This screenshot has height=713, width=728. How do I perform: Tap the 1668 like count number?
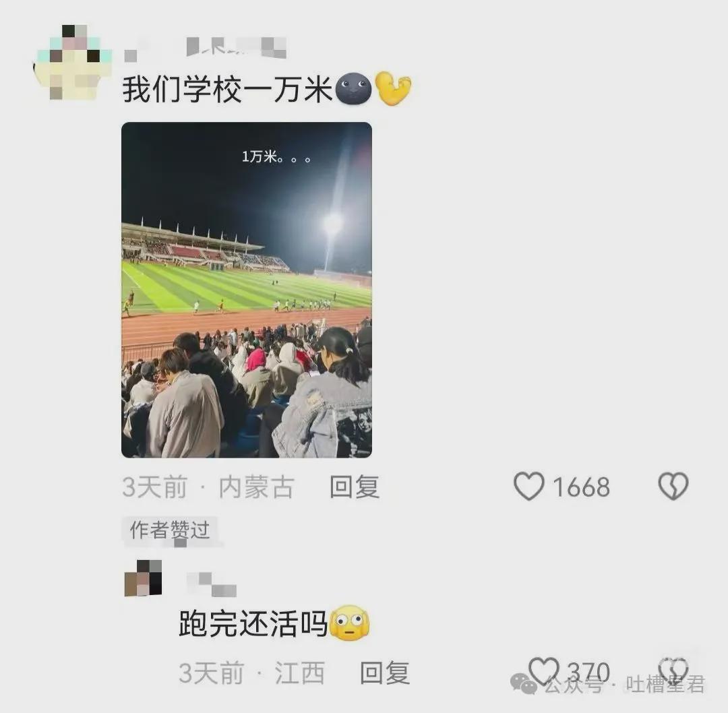[x=581, y=487]
